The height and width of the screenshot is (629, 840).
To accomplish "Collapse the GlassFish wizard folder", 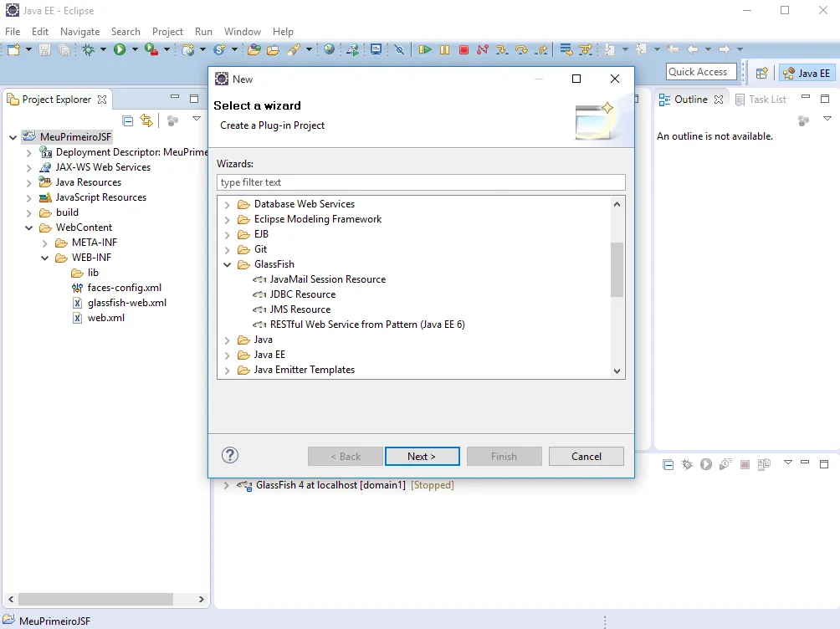I will coord(227,264).
